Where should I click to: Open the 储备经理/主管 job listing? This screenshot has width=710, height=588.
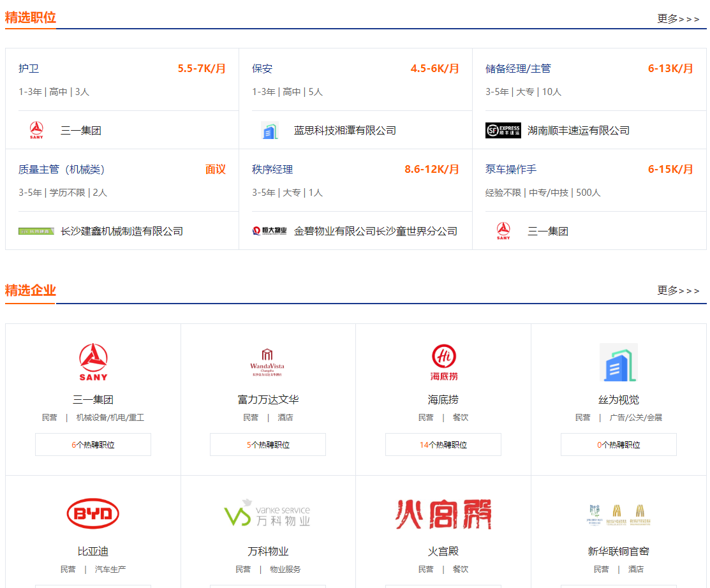point(518,68)
